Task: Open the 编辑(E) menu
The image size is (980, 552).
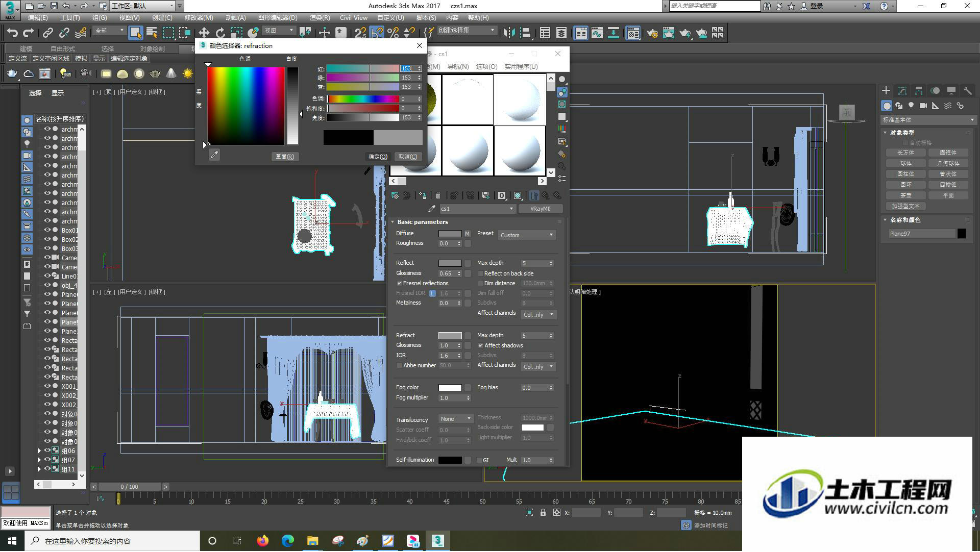Action: pos(38,17)
